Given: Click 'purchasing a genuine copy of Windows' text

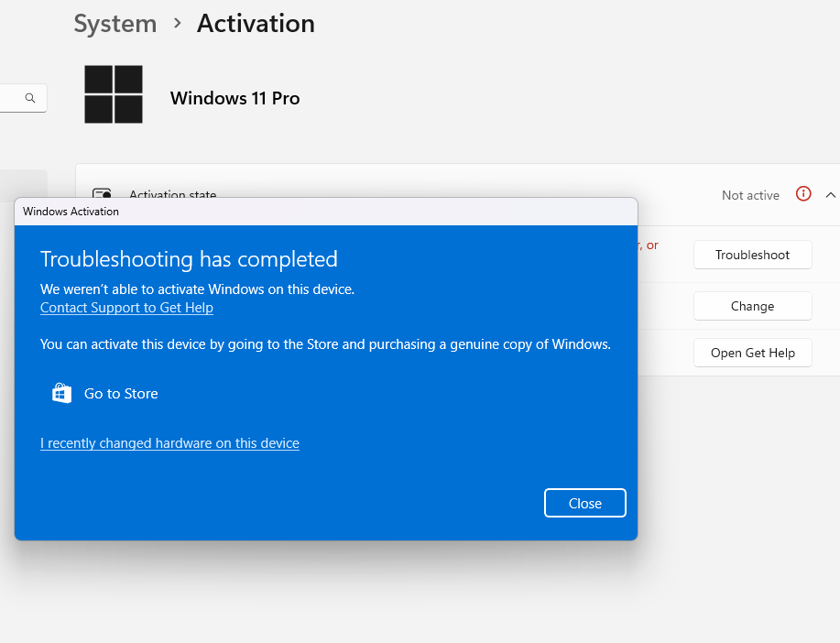Looking at the screenshot, I should tap(490, 344).
